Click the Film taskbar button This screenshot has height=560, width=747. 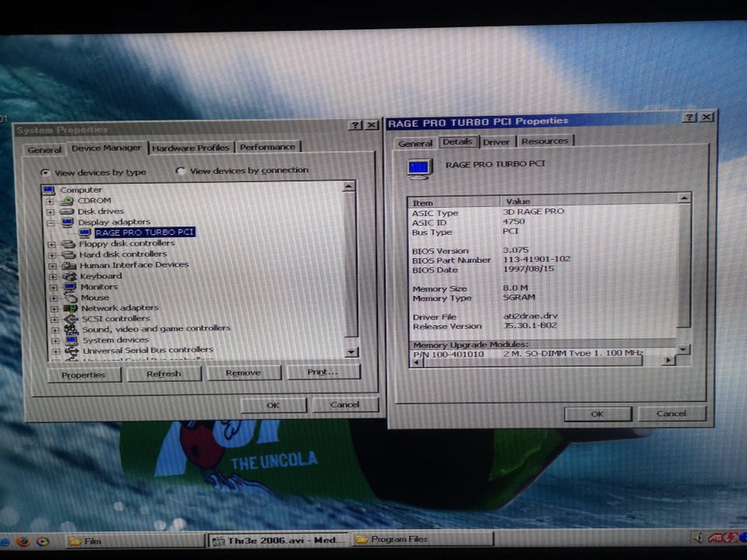pos(135,541)
